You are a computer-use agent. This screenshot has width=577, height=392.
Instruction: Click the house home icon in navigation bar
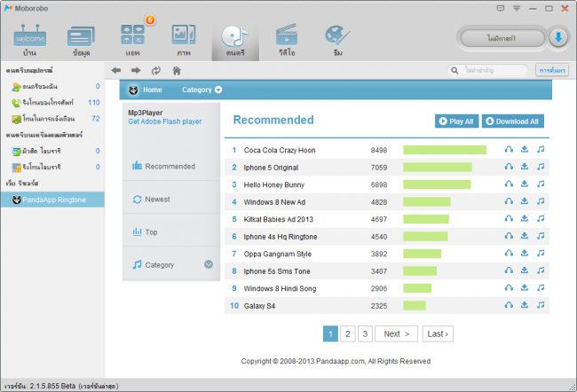tap(177, 70)
